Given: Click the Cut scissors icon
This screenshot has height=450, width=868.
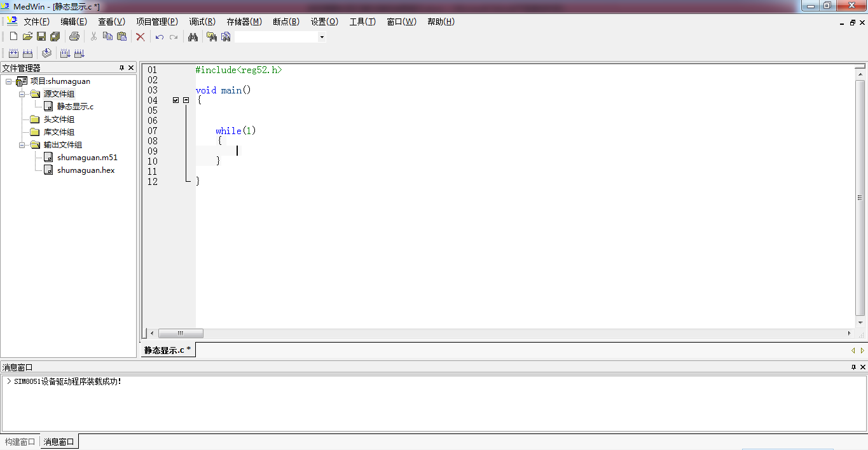Looking at the screenshot, I should point(93,37).
